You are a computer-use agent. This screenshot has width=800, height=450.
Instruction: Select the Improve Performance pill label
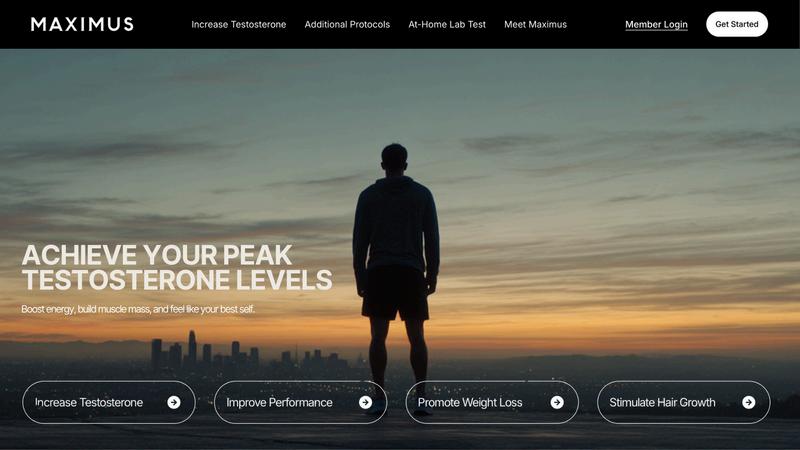coord(279,403)
